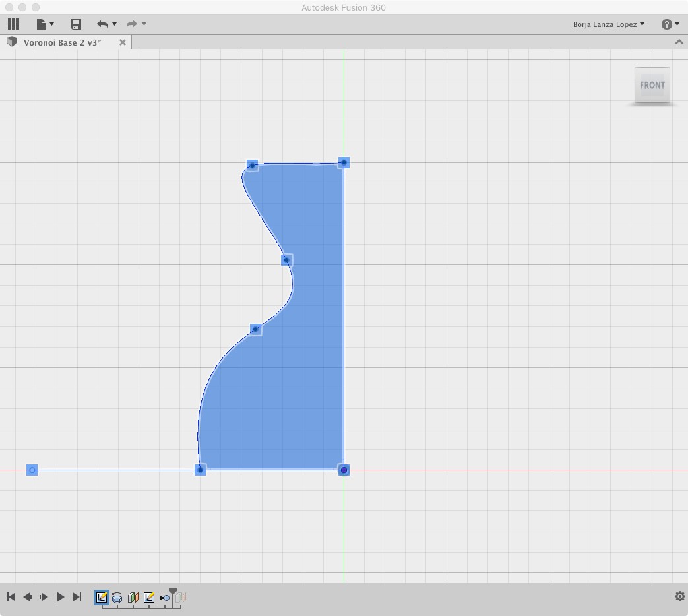The width and height of the screenshot is (688, 616).
Task: Play the design timeline
Action: pyautogui.click(x=60, y=597)
